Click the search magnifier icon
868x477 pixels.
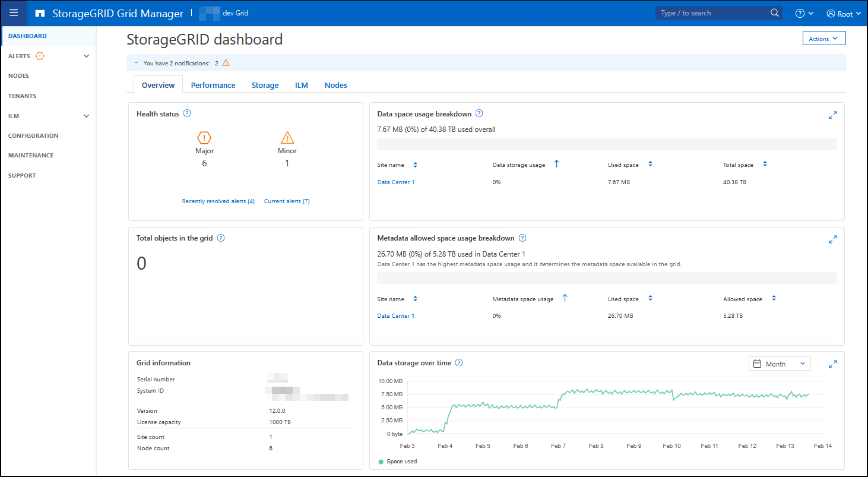click(x=775, y=12)
